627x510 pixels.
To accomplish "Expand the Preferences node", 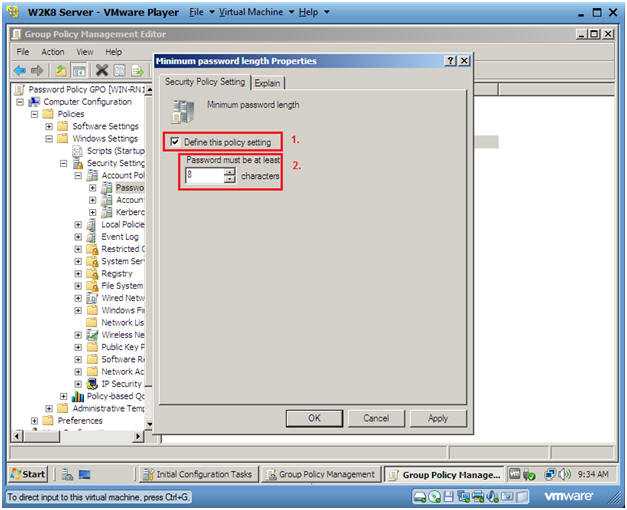I will pos(34,421).
